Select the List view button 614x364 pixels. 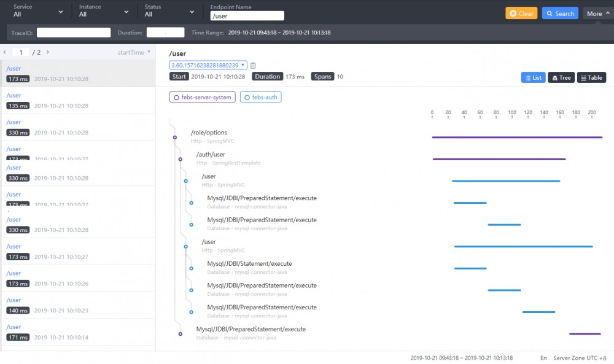[x=533, y=78]
